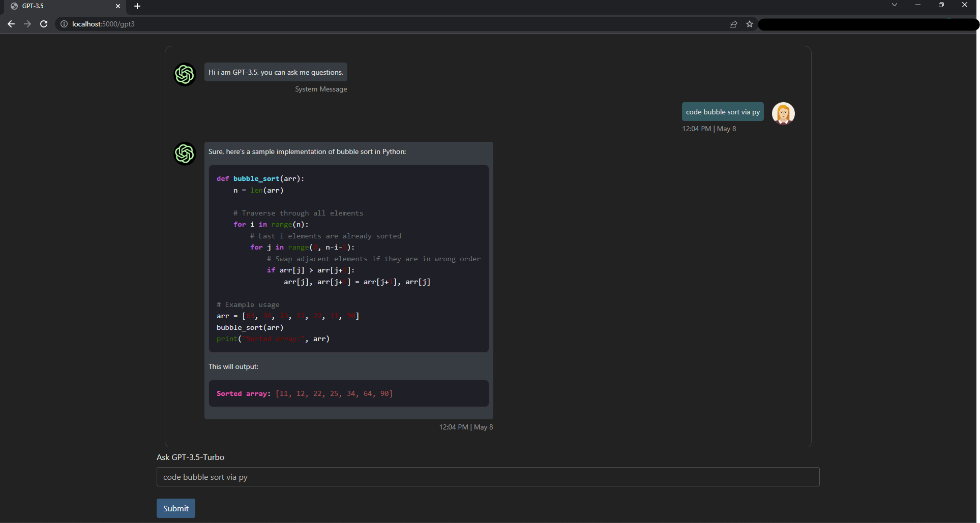Click the user message timestamp 12:04 PM
The width and height of the screenshot is (980, 523).
pos(709,129)
